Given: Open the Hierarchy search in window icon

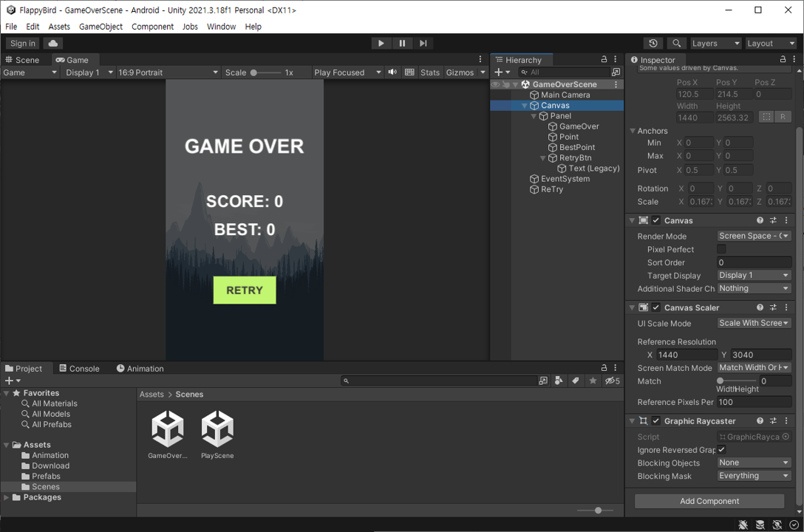Looking at the screenshot, I should pyautogui.click(x=616, y=72).
